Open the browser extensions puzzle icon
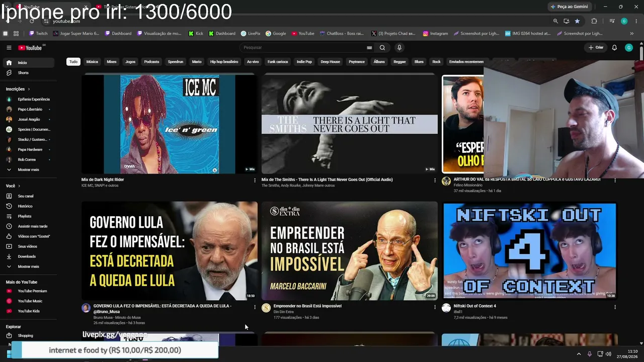 point(594,21)
